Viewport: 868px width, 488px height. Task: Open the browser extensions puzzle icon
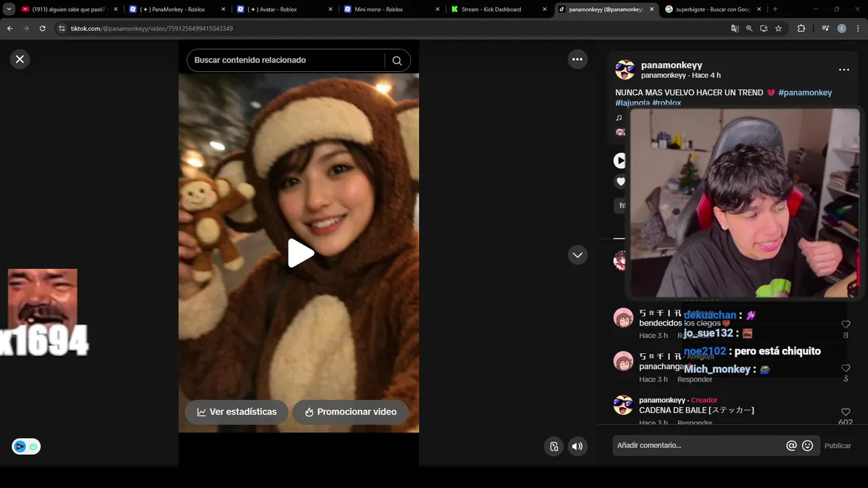pyautogui.click(x=802, y=28)
